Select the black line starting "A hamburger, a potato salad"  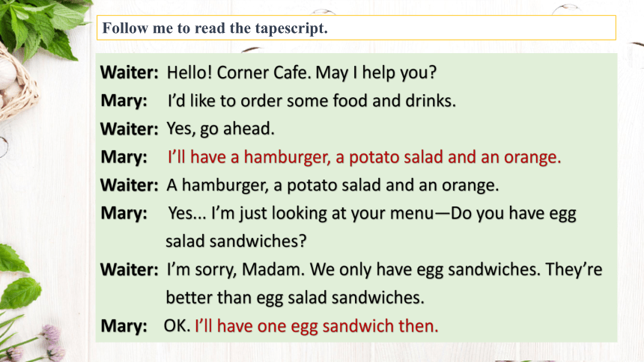[x=332, y=185]
